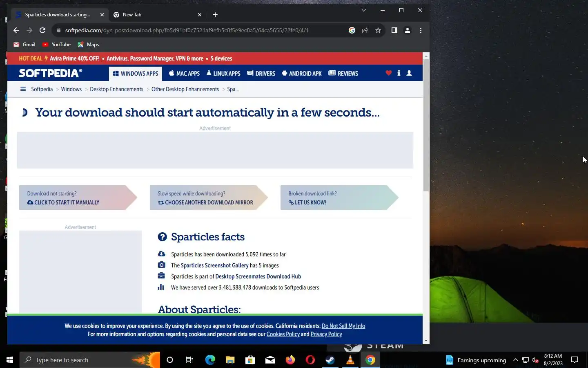Click the Chrome taskbar icon
This screenshot has height=368, width=588.
[x=370, y=360]
